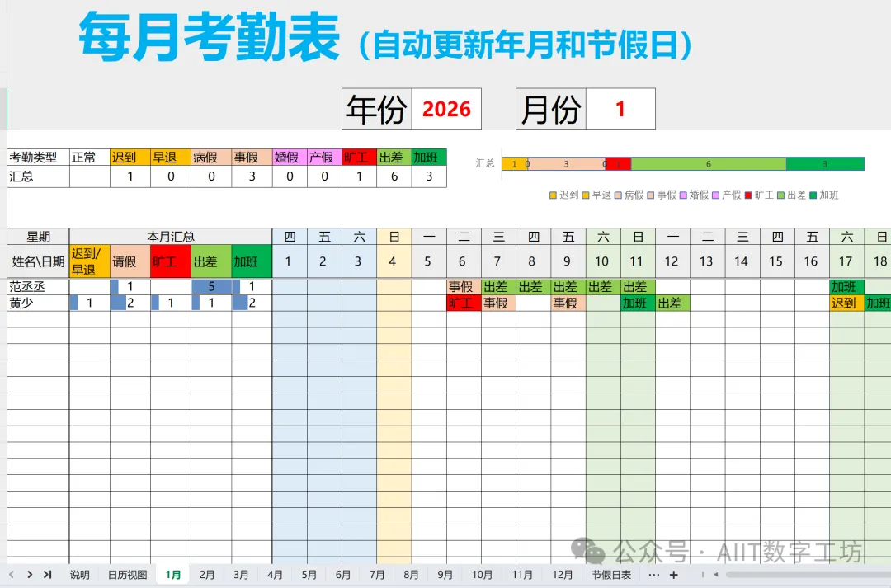The height and width of the screenshot is (588, 891).
Task: Open the 节假日表 sheet tab
Action: (611, 575)
